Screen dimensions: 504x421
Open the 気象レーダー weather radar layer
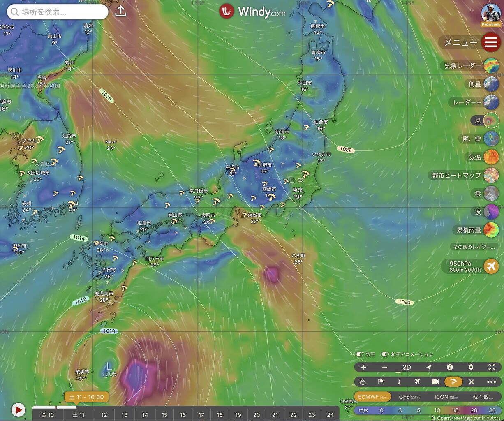[x=492, y=66]
